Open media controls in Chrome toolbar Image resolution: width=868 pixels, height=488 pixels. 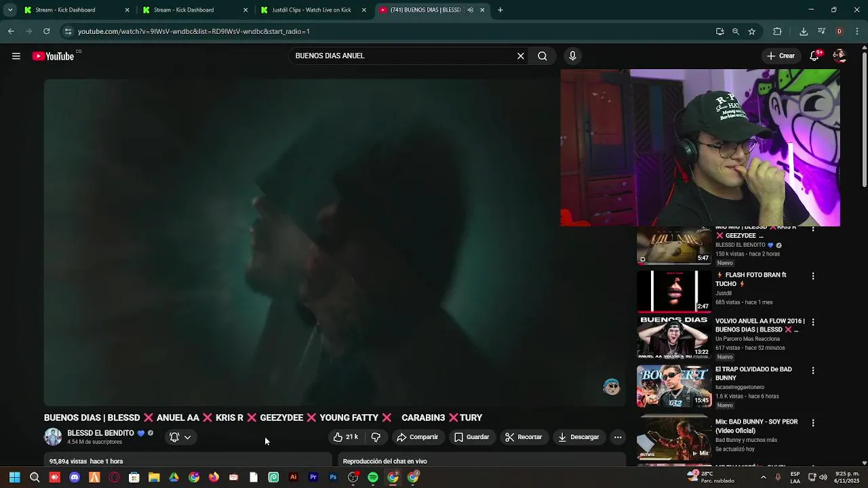pyautogui.click(x=821, y=31)
